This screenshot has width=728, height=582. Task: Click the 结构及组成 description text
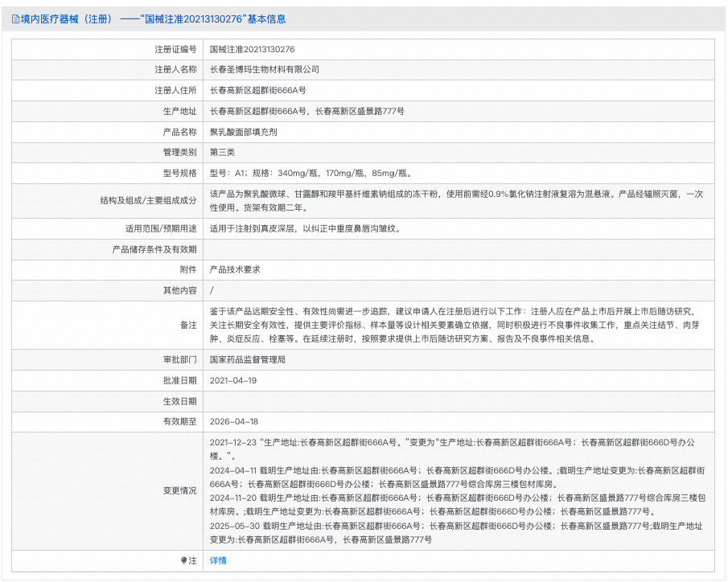(456, 200)
